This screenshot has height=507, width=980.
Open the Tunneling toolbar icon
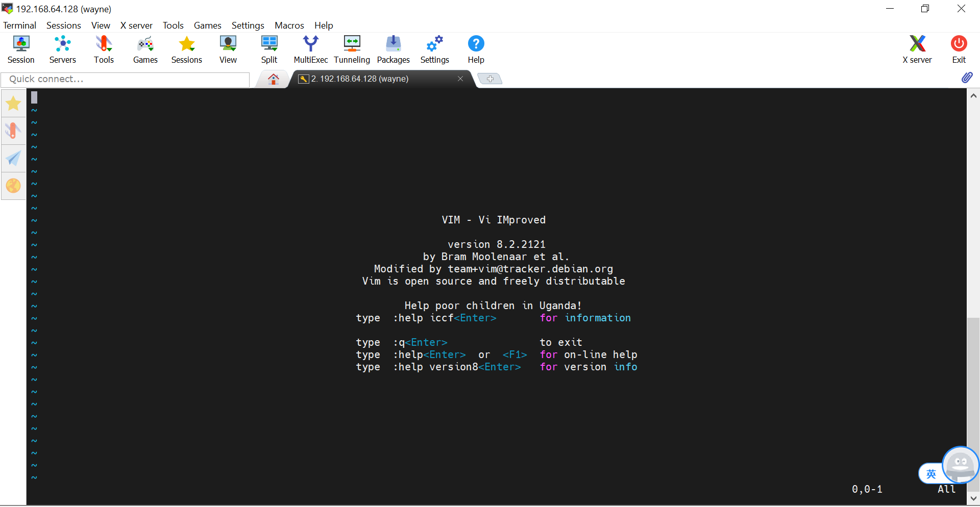[352, 49]
